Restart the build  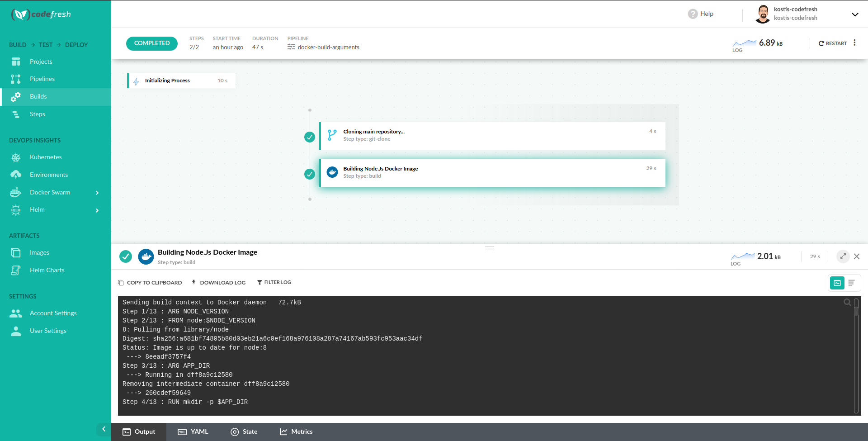(832, 43)
